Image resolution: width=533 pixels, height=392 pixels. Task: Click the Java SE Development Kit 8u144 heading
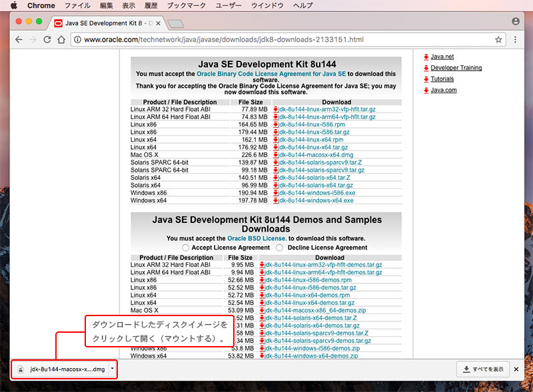(x=267, y=64)
